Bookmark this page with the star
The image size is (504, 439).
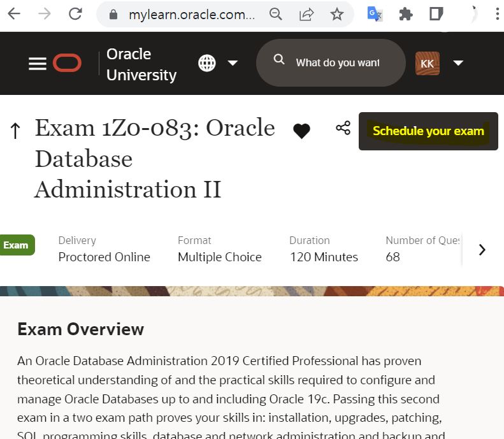pyautogui.click(x=337, y=14)
